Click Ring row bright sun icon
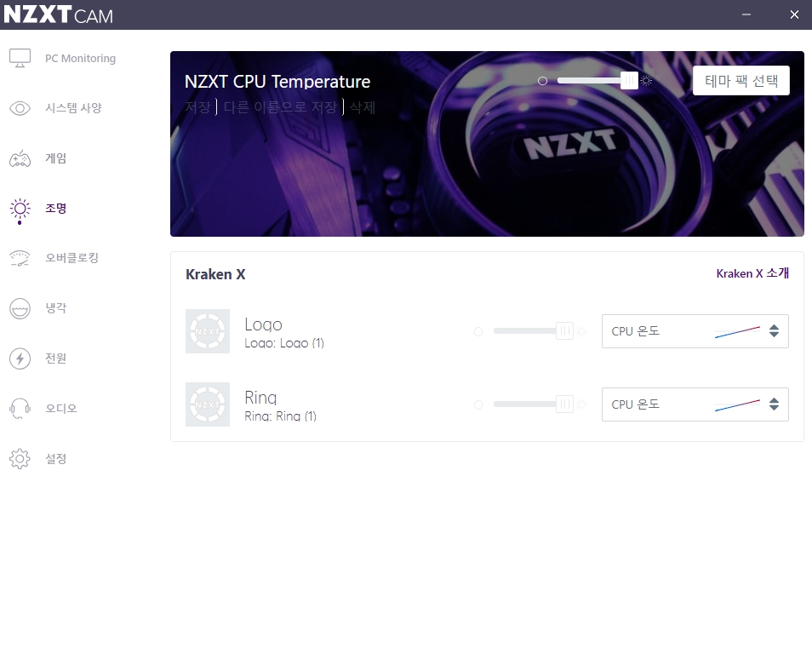The width and height of the screenshot is (812, 671). click(x=582, y=404)
